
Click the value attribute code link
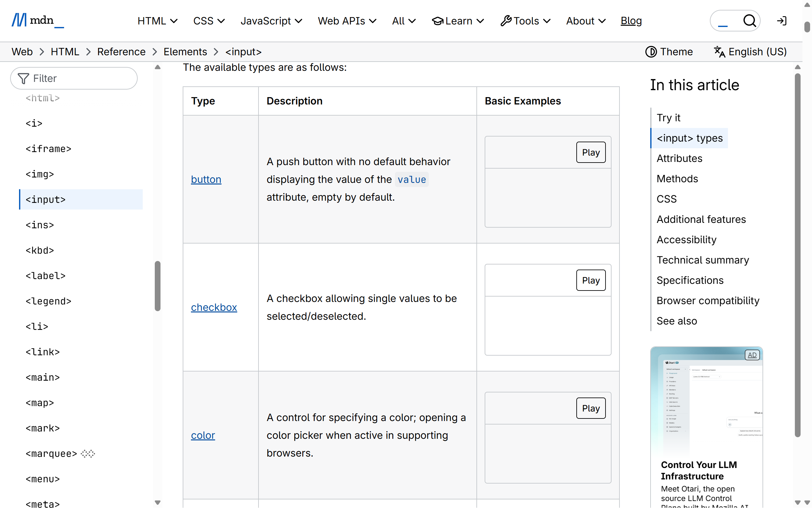[x=412, y=179]
